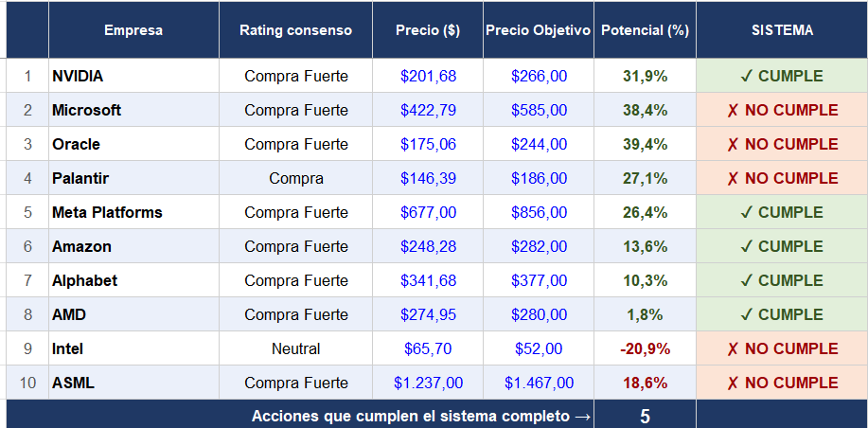Select row number 10 cell
The width and height of the screenshot is (868, 428).
tap(27, 383)
